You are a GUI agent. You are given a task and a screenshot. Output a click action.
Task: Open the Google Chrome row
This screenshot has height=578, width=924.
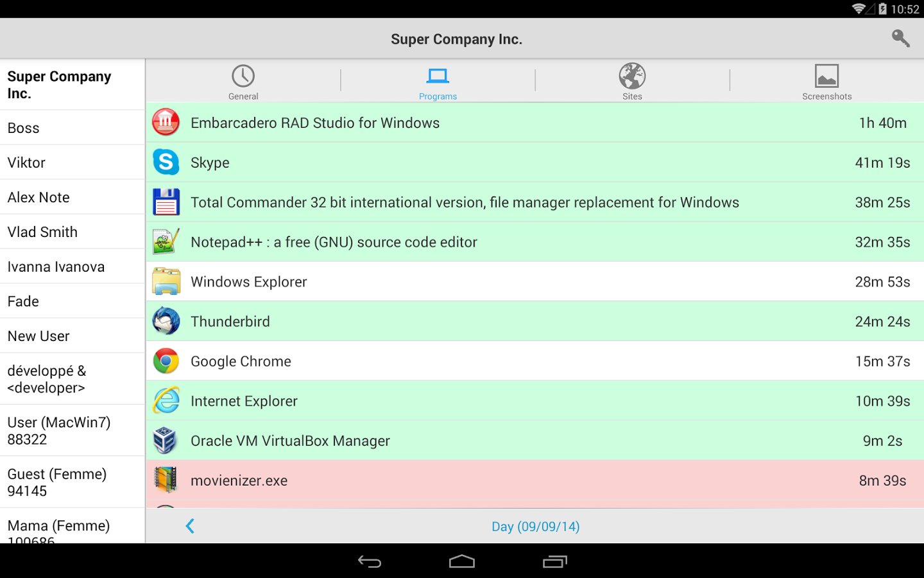(535, 362)
